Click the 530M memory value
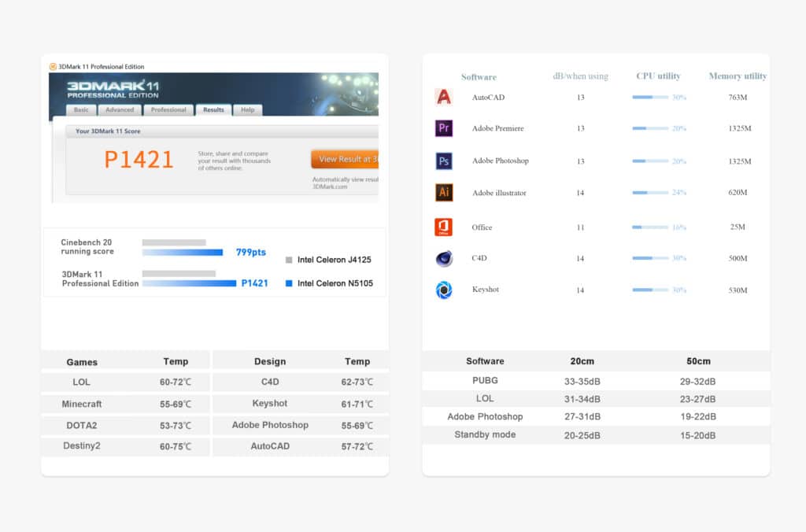The width and height of the screenshot is (806, 532). 738,290
